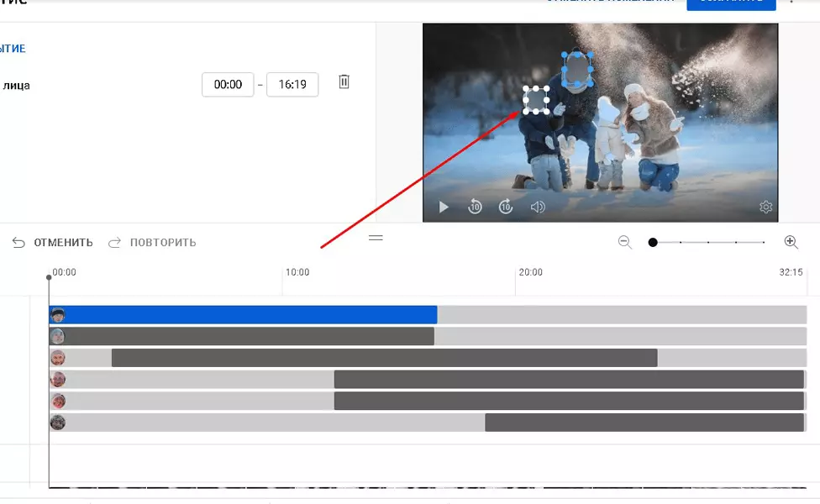Select blue oval face blur on video
820x504 pixels.
577,69
